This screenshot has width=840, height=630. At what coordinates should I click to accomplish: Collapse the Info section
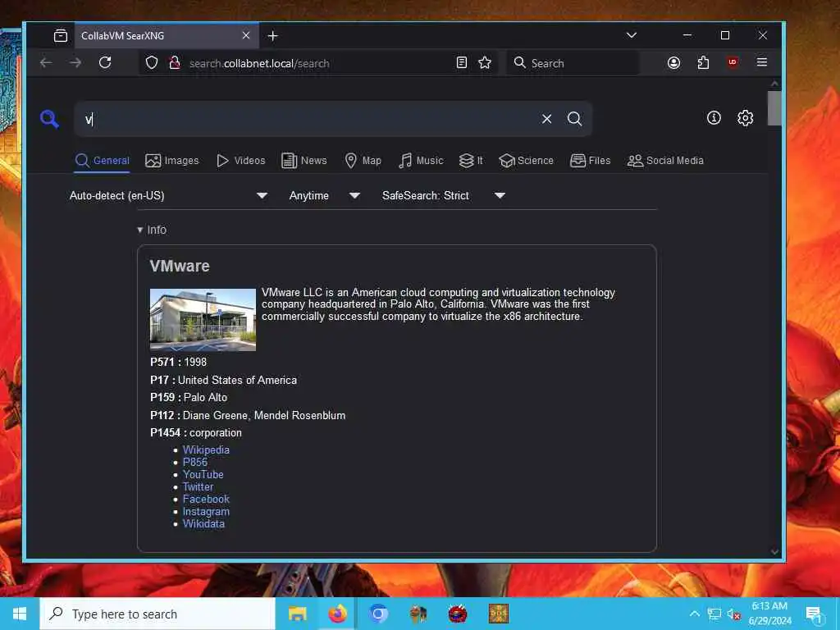point(152,230)
